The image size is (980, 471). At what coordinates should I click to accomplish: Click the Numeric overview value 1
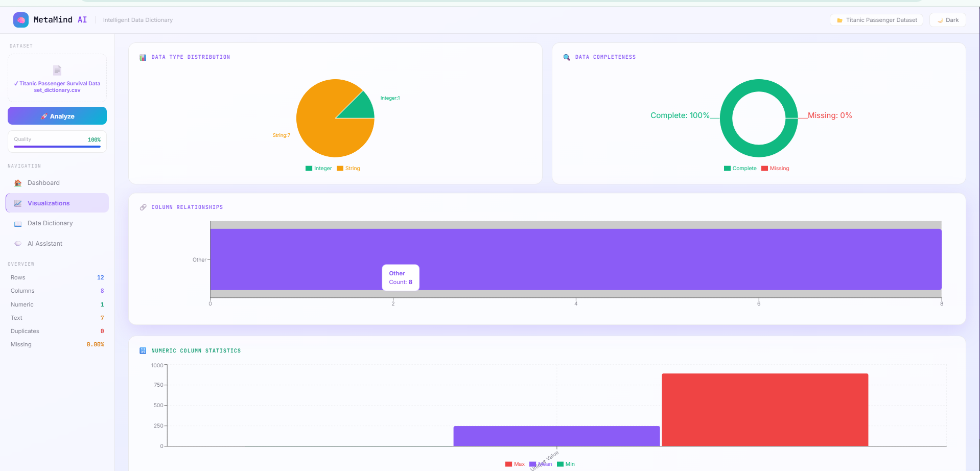pyautogui.click(x=102, y=305)
